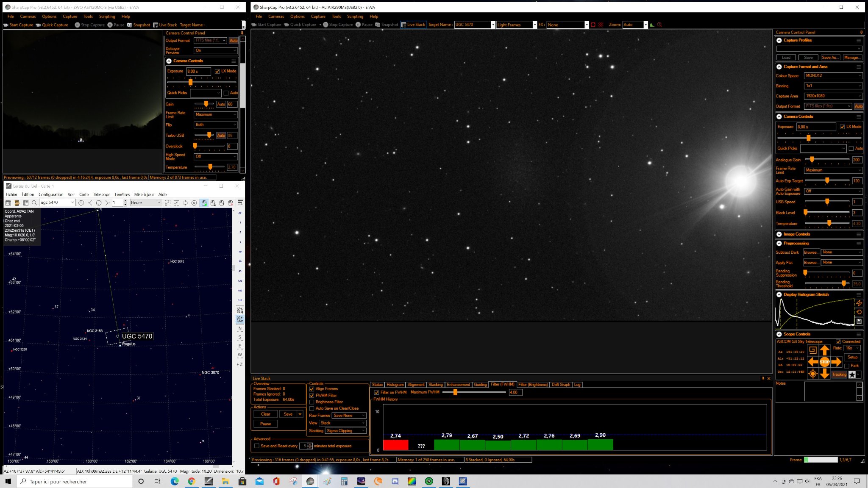The image size is (868, 488).
Task: Toggle the FWHM Filter checkbox
Action: click(x=312, y=396)
